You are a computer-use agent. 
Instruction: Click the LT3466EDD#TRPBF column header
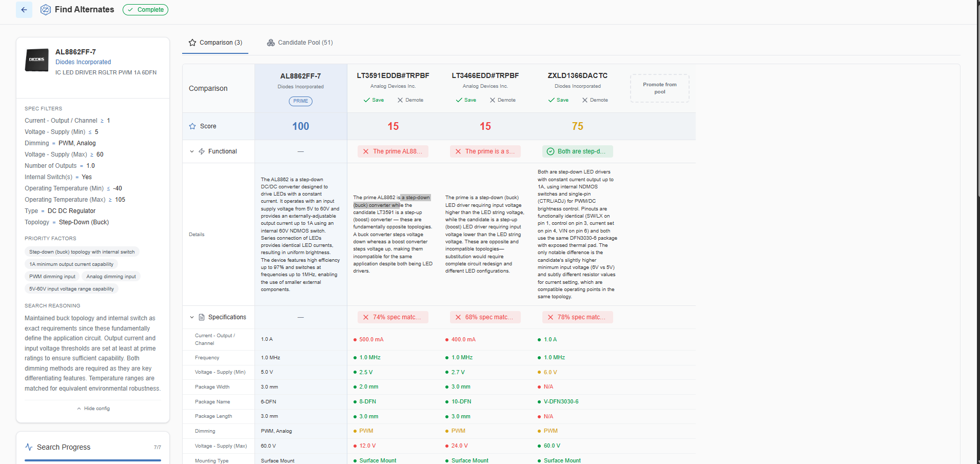coord(485,75)
